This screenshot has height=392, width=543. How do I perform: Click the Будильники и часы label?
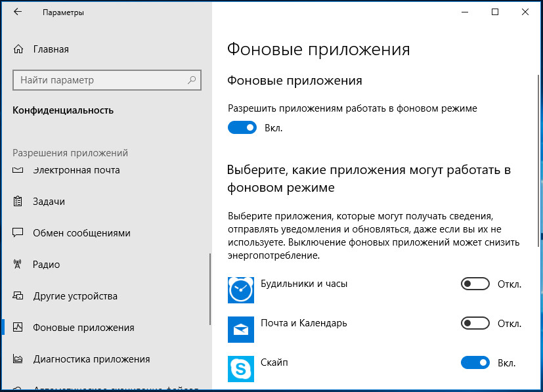304,284
